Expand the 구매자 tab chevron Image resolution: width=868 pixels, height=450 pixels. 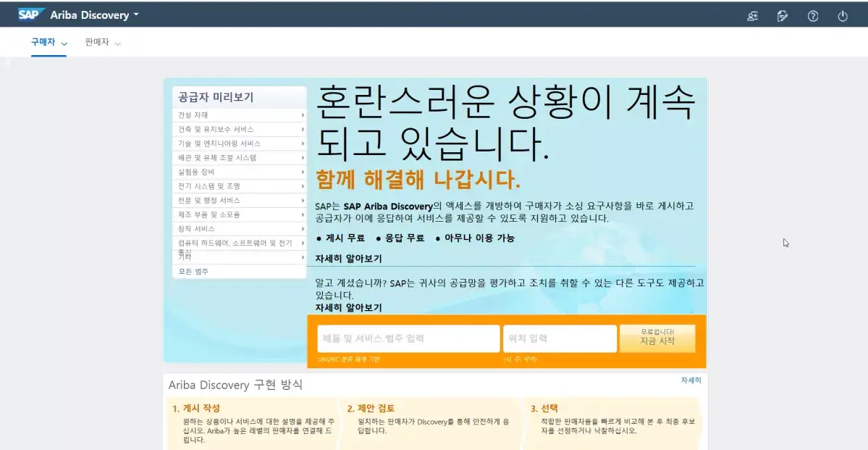tap(64, 43)
